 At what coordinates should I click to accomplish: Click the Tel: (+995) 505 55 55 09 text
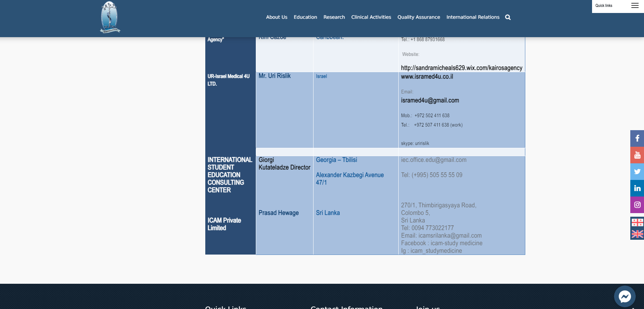tap(431, 175)
